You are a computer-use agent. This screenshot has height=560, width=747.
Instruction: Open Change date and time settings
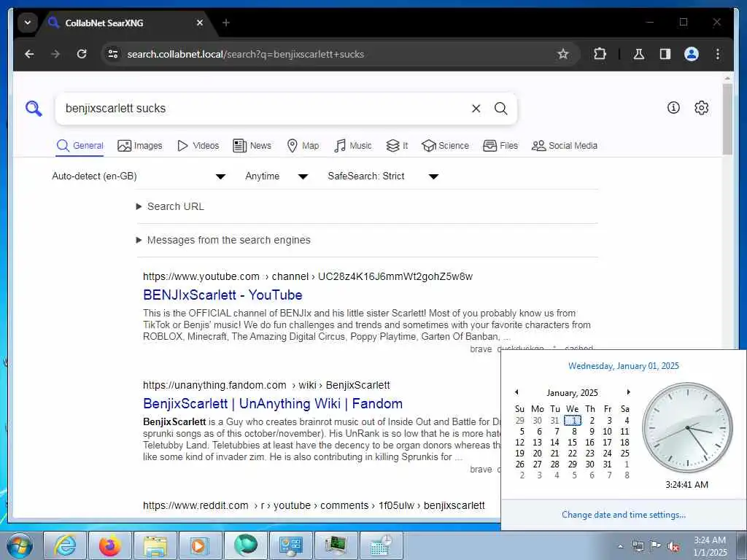point(624,515)
